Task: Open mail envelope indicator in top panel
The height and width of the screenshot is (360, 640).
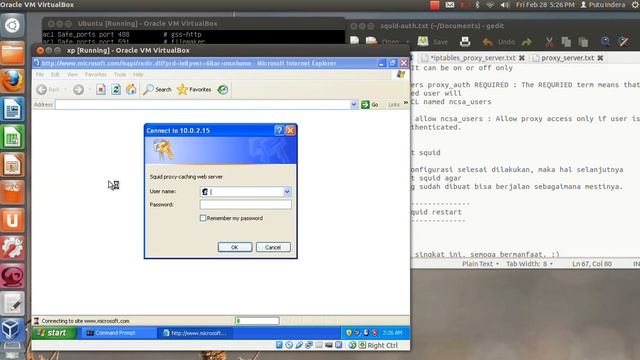Action: click(450, 5)
